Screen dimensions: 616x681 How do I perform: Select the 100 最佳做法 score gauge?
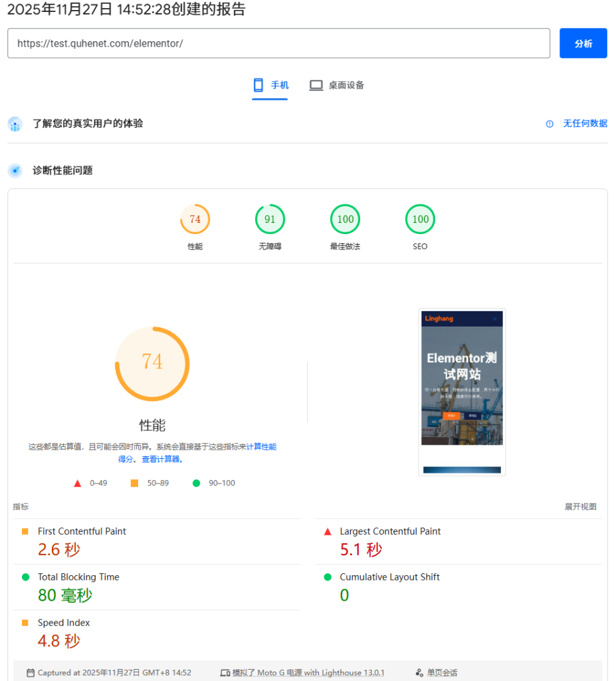coord(345,219)
